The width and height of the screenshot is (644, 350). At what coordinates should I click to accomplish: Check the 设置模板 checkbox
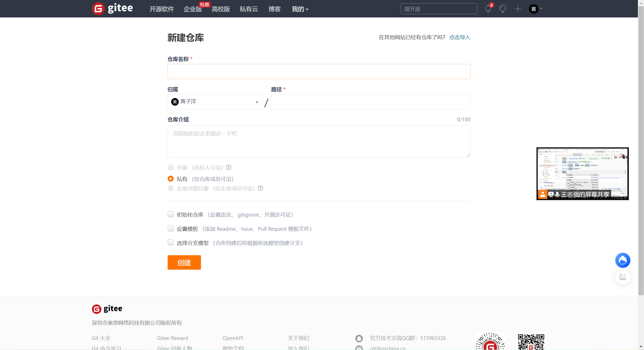click(x=171, y=228)
